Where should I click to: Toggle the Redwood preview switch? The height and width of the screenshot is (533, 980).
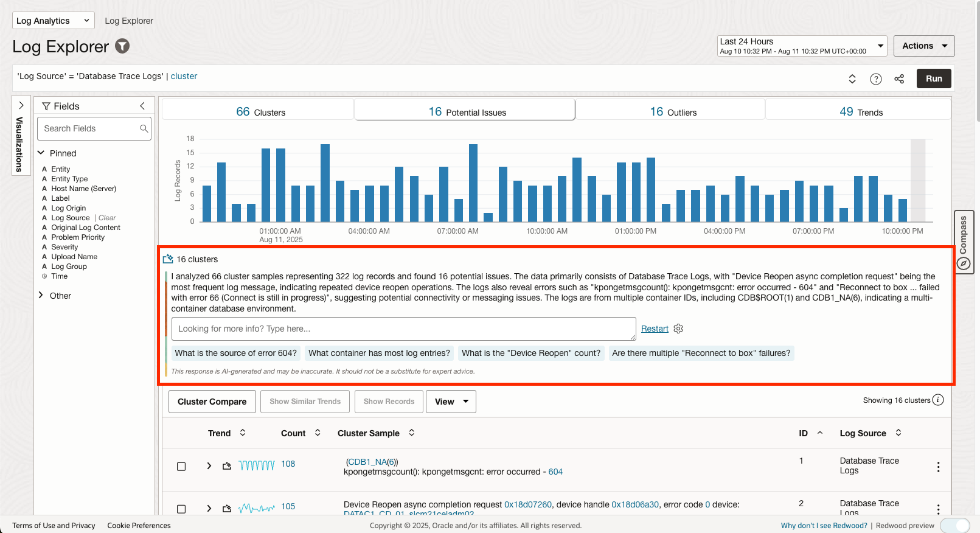(955, 526)
